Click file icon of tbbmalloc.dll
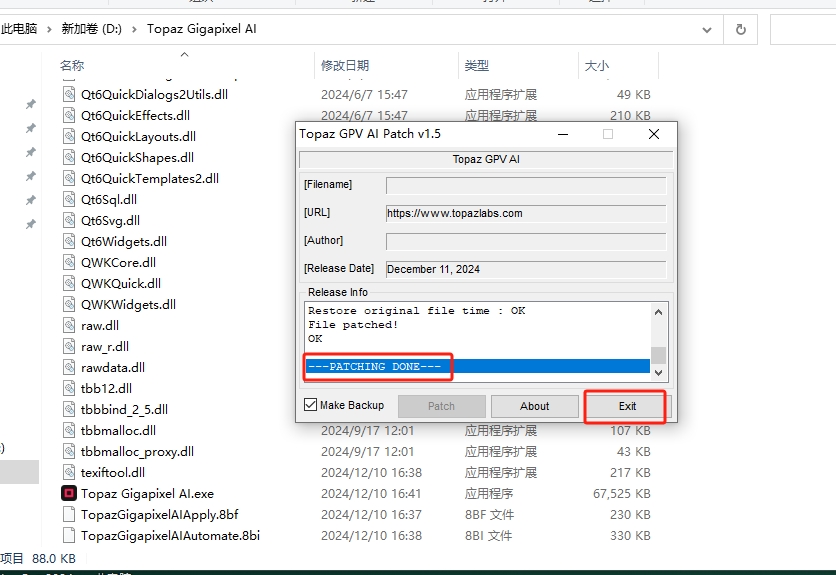 point(69,430)
